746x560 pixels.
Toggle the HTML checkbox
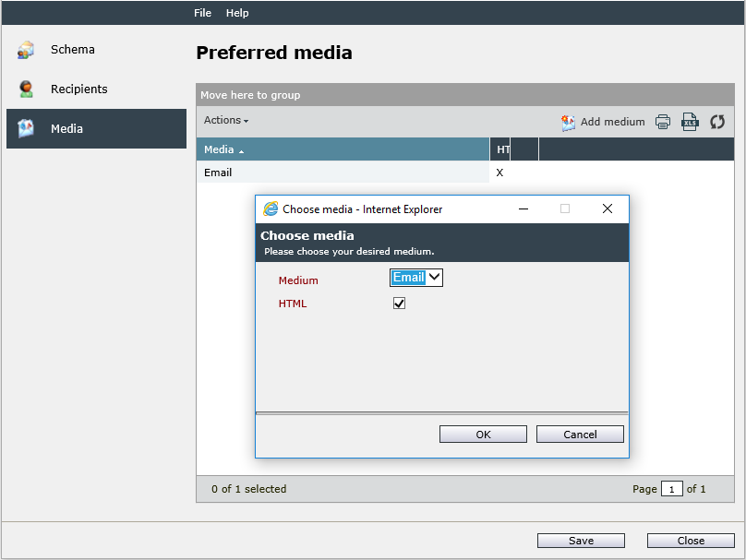pos(399,304)
